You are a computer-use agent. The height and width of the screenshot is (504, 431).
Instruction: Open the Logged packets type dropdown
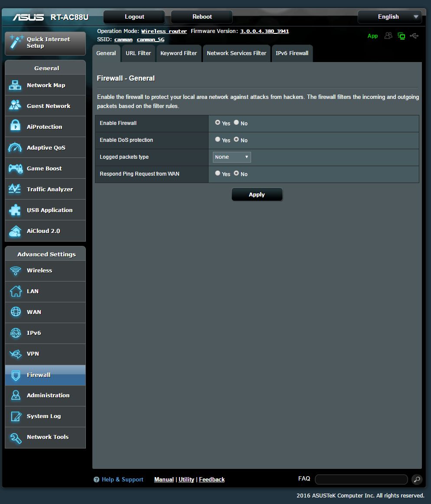[x=232, y=157]
